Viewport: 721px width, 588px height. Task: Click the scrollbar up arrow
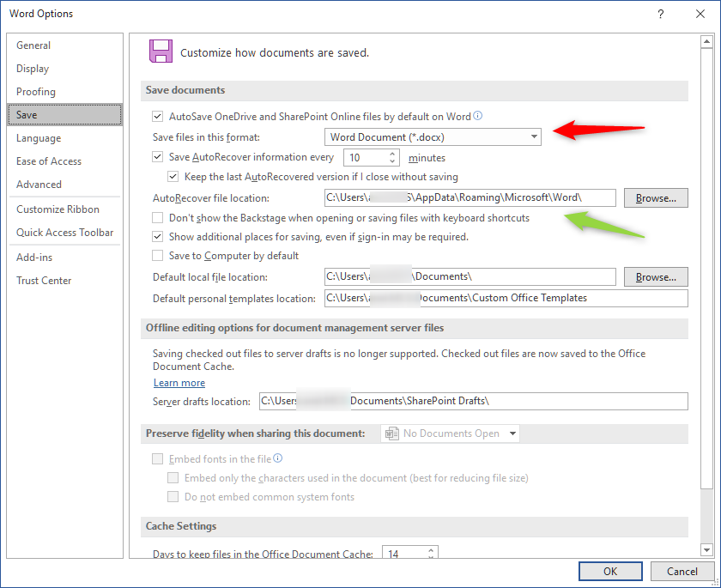(x=706, y=42)
